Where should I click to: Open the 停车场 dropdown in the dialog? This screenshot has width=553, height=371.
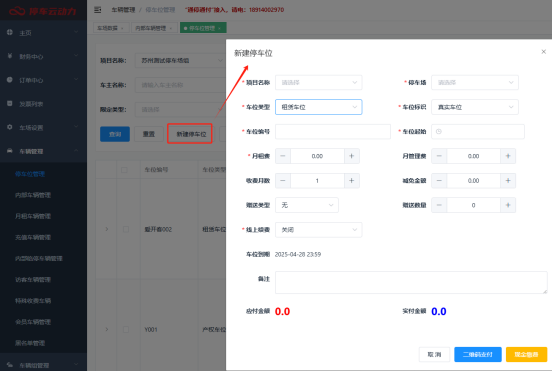point(475,83)
